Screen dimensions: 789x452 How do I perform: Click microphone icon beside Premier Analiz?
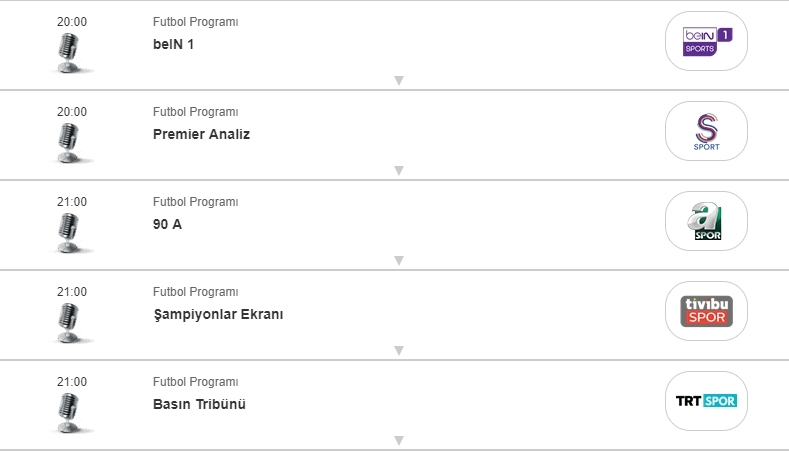click(68, 142)
